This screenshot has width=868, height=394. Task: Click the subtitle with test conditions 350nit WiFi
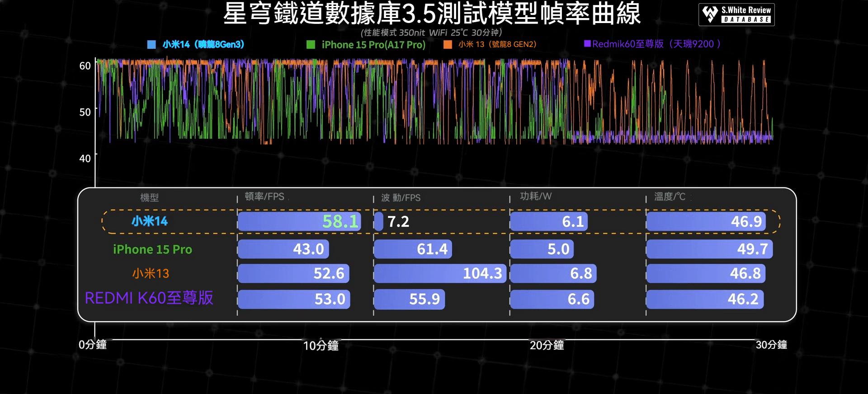[432, 33]
